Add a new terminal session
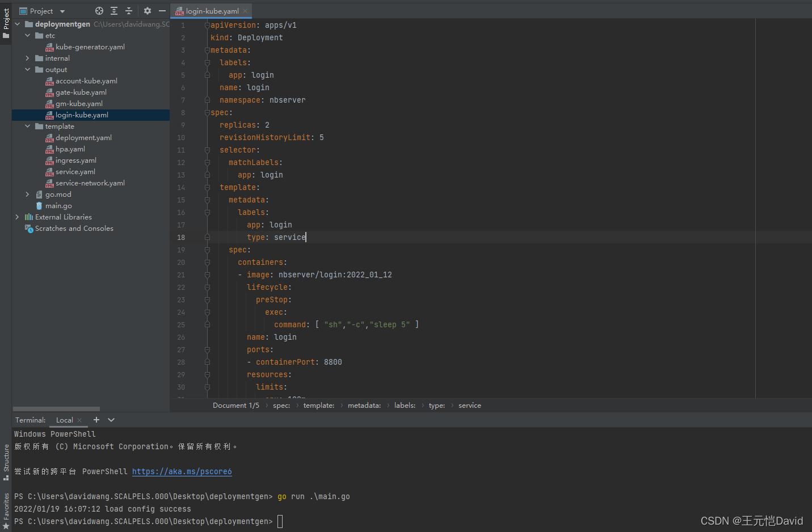This screenshot has height=532, width=812. pyautogui.click(x=96, y=420)
